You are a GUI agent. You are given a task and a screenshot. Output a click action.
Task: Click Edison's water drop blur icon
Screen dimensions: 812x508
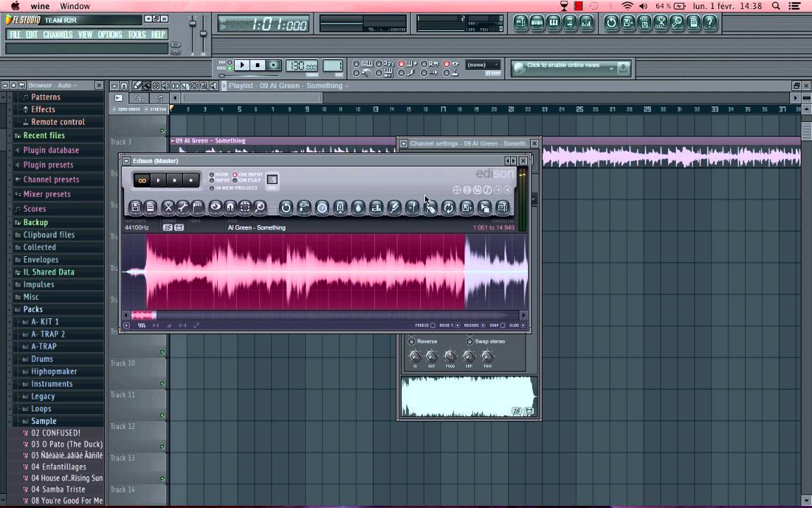click(x=358, y=208)
